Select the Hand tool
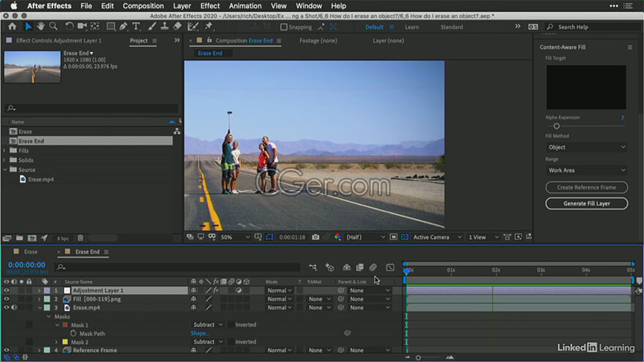The width and height of the screenshot is (644, 362). click(41, 26)
